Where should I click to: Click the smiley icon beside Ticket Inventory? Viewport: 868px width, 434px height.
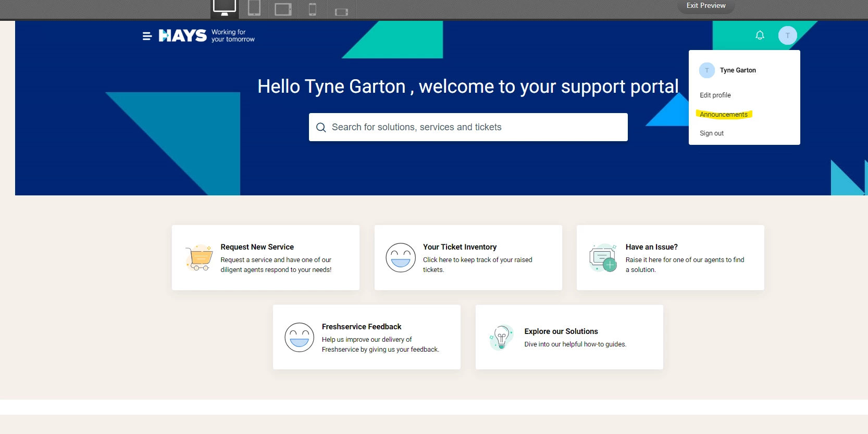pyautogui.click(x=401, y=258)
